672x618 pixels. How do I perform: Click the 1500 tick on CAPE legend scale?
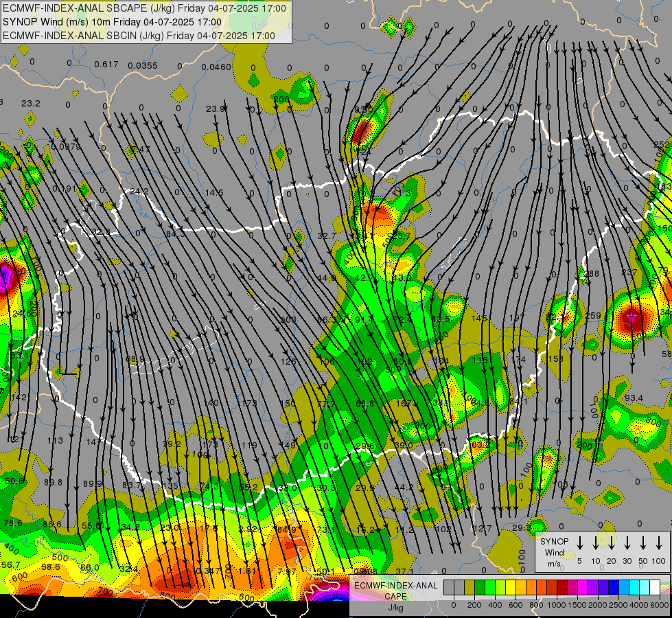pyautogui.click(x=577, y=605)
